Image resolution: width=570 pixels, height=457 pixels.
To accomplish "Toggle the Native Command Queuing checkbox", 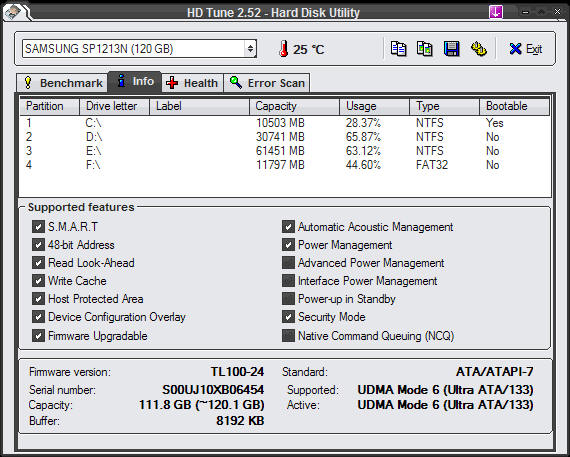I will coord(288,336).
